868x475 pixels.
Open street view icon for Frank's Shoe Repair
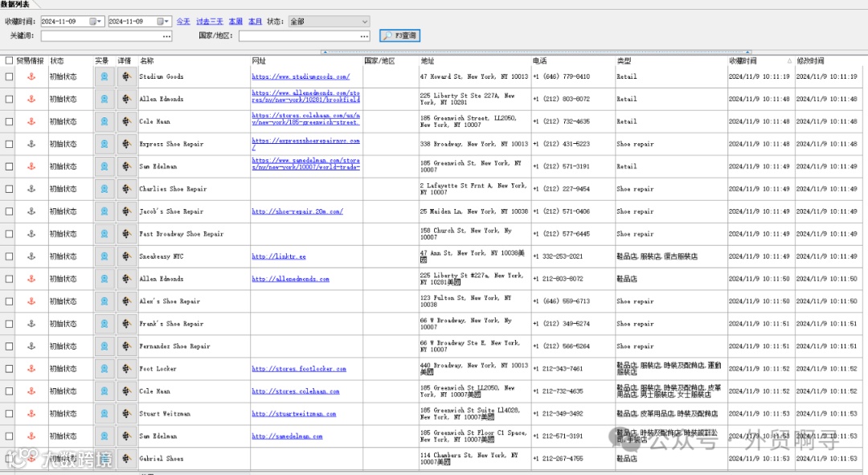coord(104,324)
